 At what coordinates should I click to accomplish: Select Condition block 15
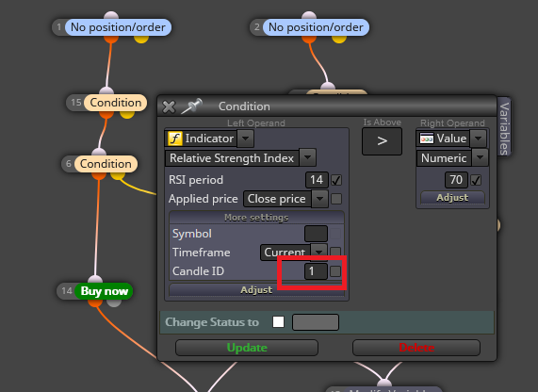click(116, 103)
